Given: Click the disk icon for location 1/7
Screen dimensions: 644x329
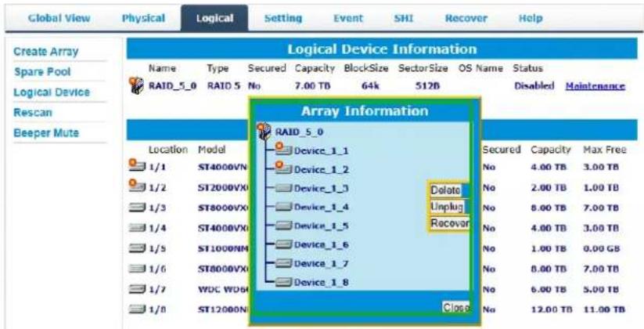Looking at the screenshot, I should (137, 289).
